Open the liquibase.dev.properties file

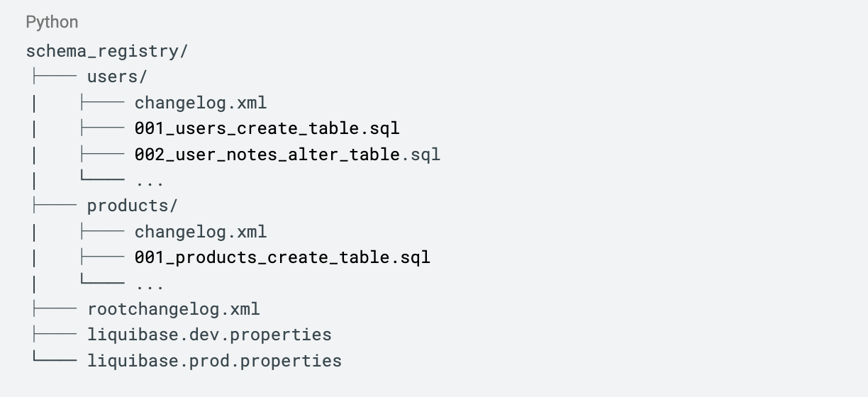(209, 335)
